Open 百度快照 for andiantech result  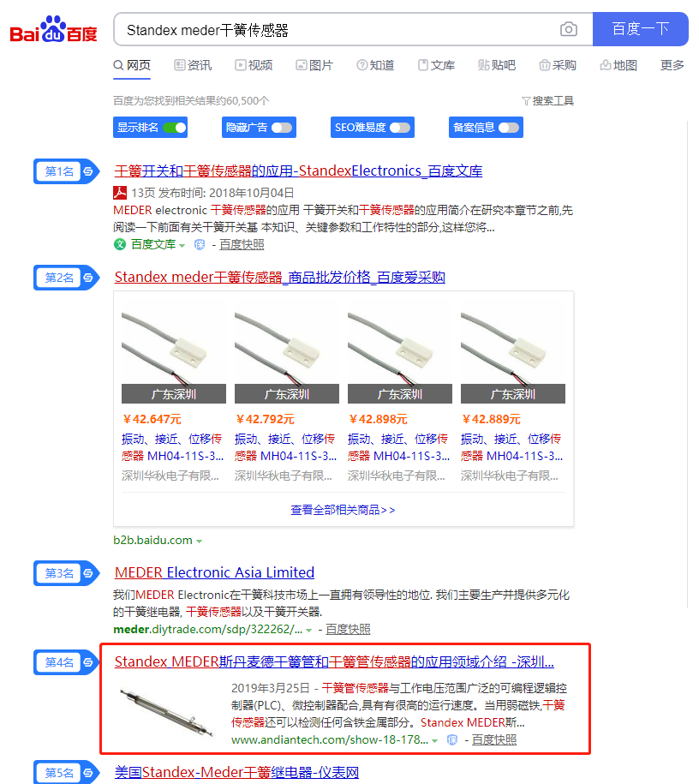[x=494, y=740]
